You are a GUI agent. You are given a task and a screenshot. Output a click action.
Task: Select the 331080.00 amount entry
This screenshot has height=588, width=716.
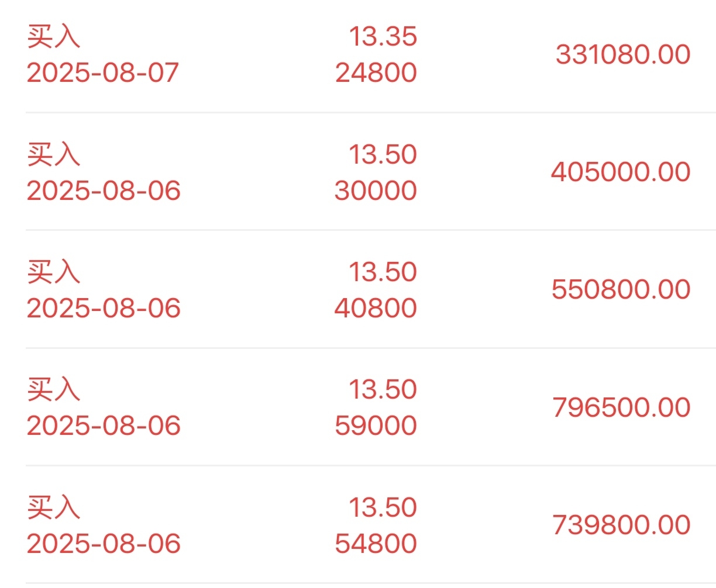click(623, 54)
